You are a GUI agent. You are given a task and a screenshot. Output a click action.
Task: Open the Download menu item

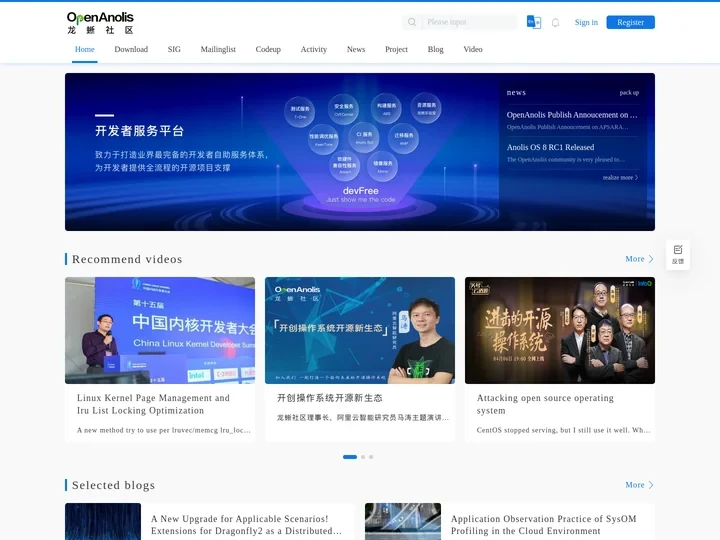pyautogui.click(x=131, y=49)
